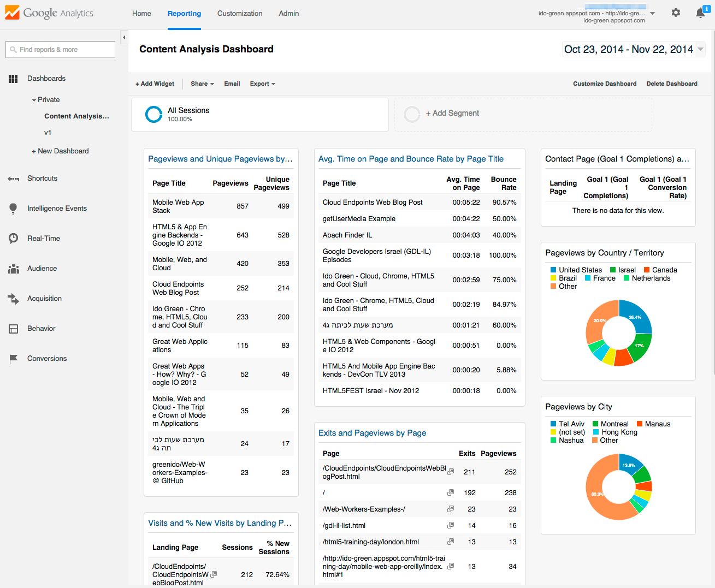Go to the Admin tab
Screen dimensions: 715x588
coord(288,14)
